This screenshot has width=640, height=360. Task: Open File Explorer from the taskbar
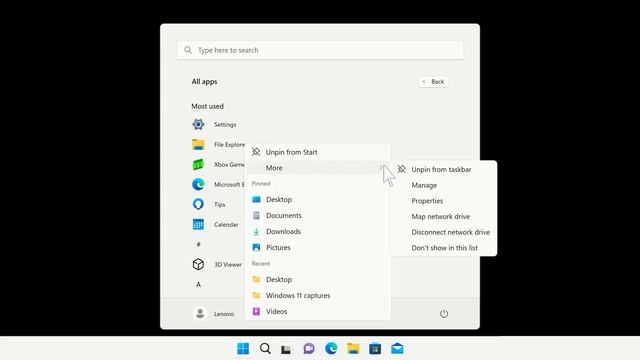[x=353, y=349]
